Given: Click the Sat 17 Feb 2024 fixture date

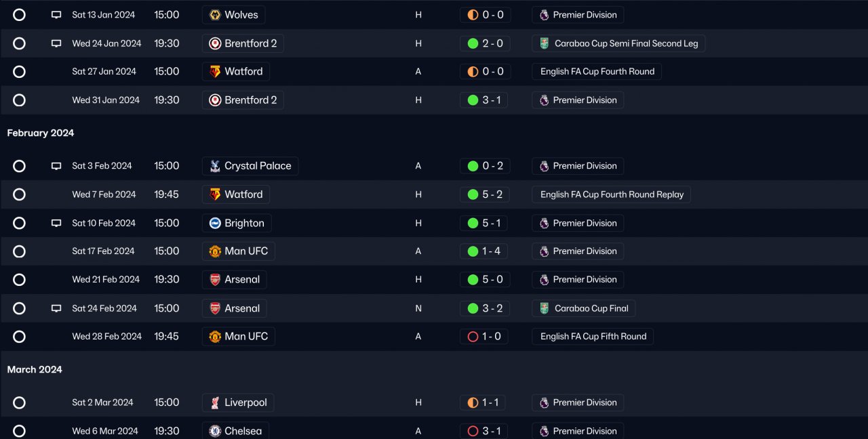Looking at the screenshot, I should coord(103,251).
